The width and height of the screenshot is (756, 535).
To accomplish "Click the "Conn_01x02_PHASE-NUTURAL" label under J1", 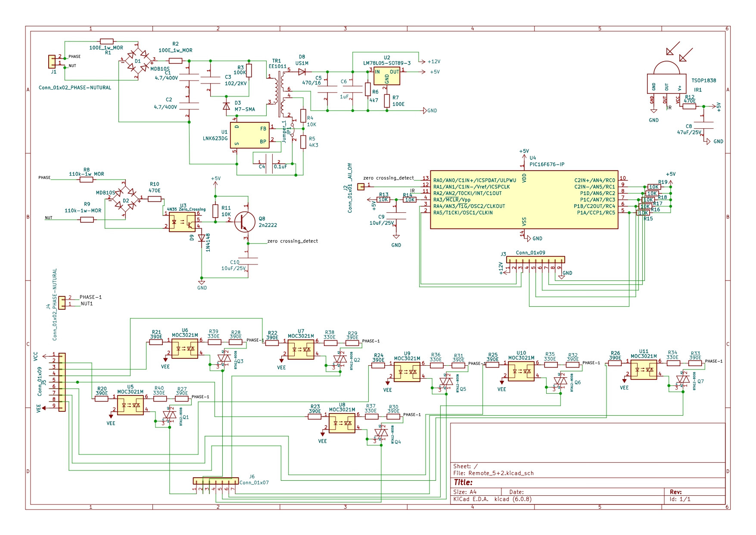I will click(x=75, y=87).
